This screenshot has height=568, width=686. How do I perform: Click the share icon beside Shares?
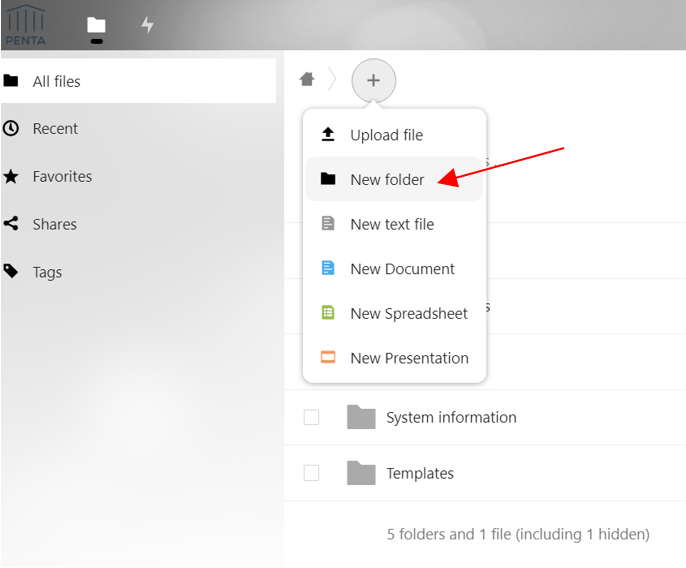(11, 224)
